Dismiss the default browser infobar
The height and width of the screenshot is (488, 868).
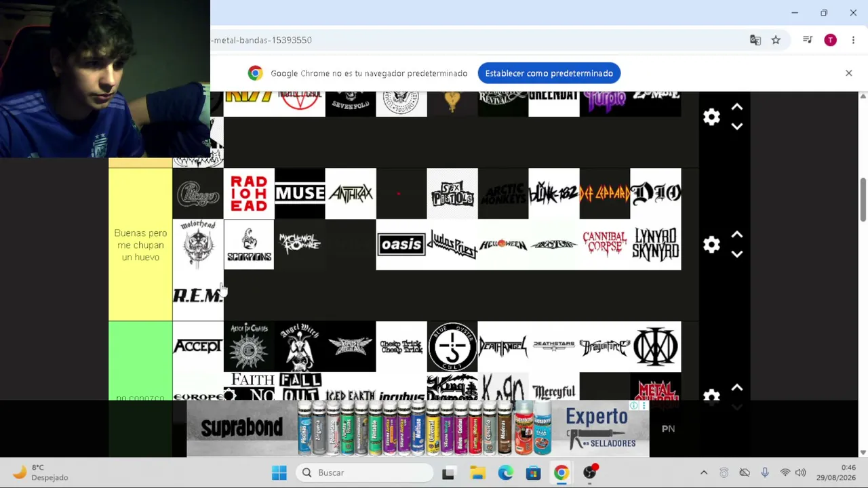[848, 73]
